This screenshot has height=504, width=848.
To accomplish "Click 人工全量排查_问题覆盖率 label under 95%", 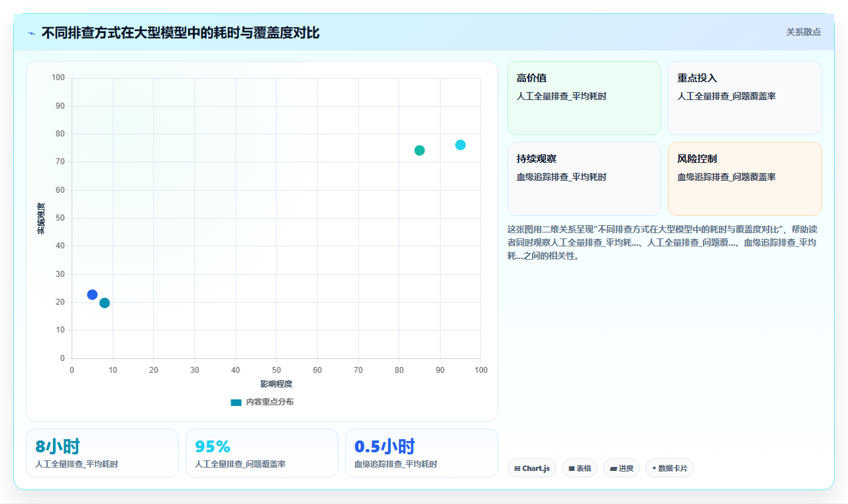I will (x=240, y=464).
